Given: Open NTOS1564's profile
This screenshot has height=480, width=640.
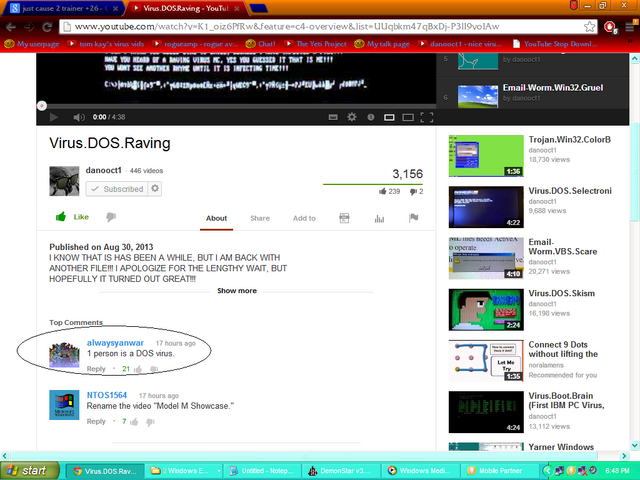Looking at the screenshot, I should [107, 395].
